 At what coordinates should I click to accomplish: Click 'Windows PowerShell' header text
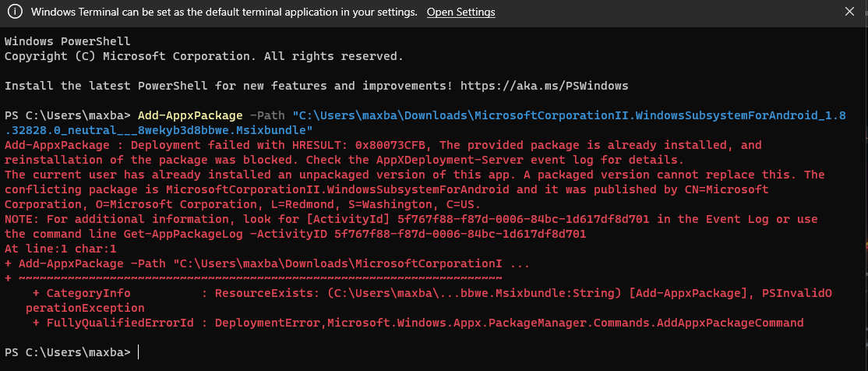pyautogui.click(x=68, y=41)
